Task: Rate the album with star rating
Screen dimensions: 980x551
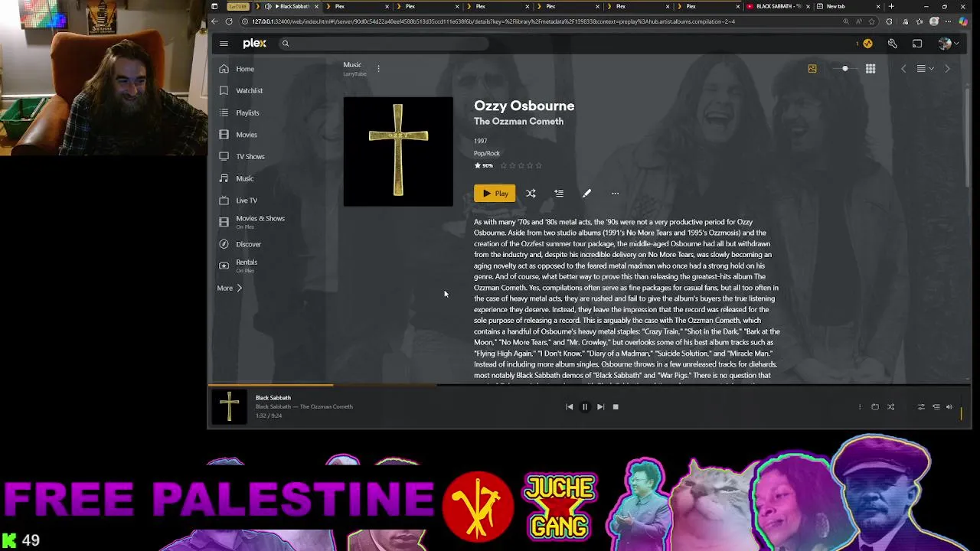Action: [521, 165]
